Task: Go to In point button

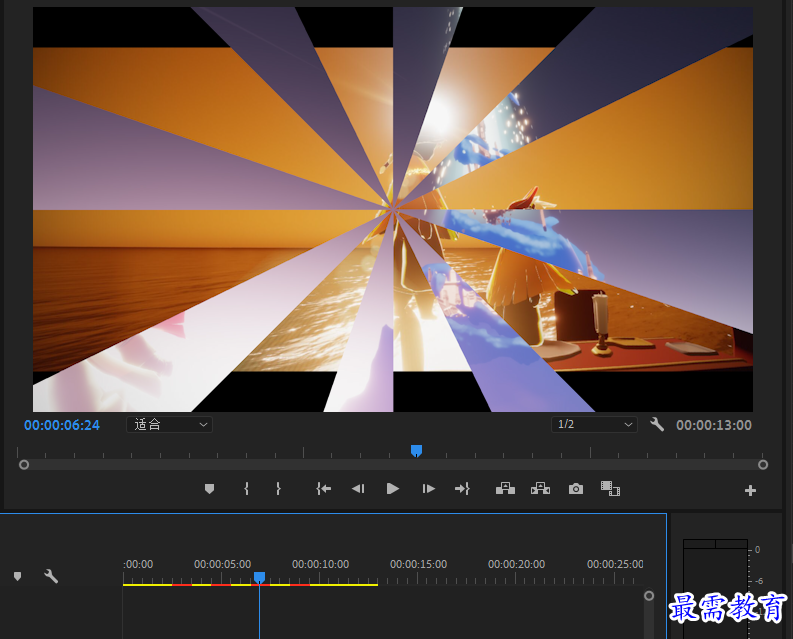Action: click(x=323, y=489)
